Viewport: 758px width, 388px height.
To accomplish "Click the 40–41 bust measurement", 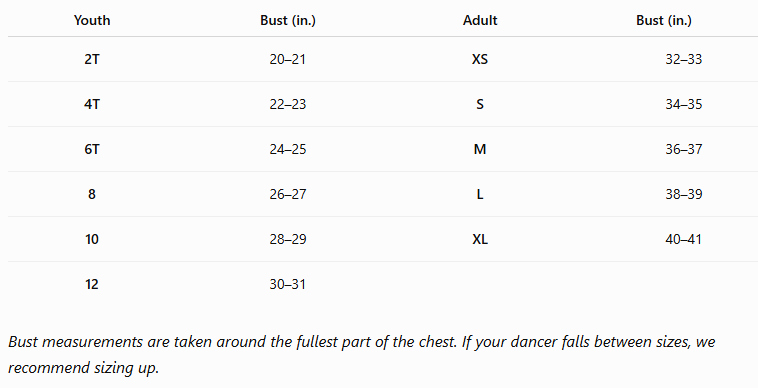I will pyautogui.click(x=684, y=239).
